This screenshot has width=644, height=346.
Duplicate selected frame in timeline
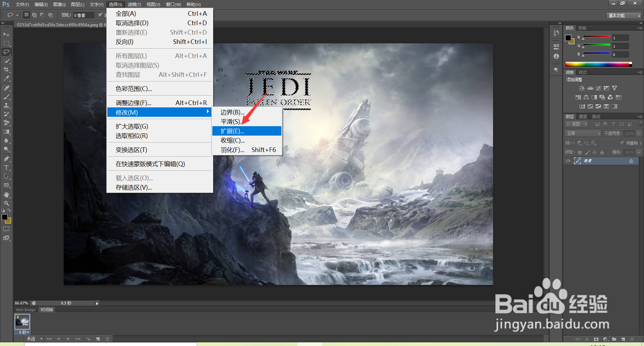(x=98, y=339)
